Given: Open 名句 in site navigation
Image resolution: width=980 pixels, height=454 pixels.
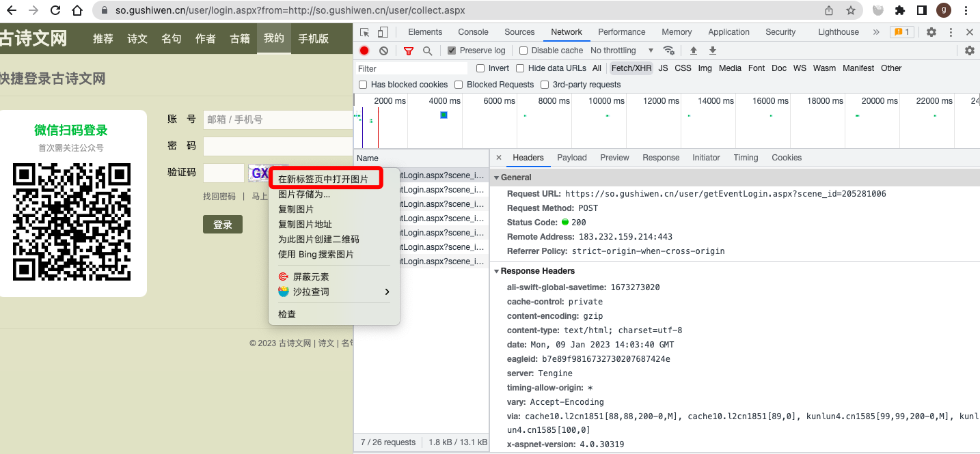Looking at the screenshot, I should (172, 39).
